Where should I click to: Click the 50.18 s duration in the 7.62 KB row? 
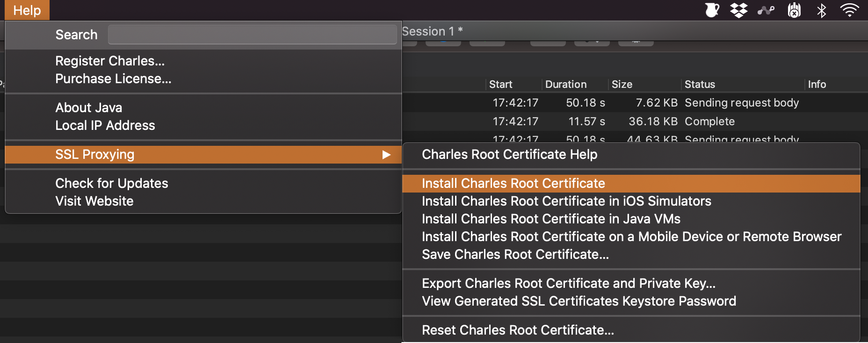pyautogui.click(x=586, y=103)
